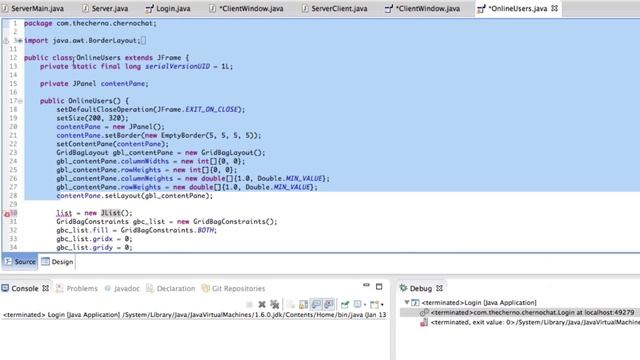Close the Console view

[45, 288]
